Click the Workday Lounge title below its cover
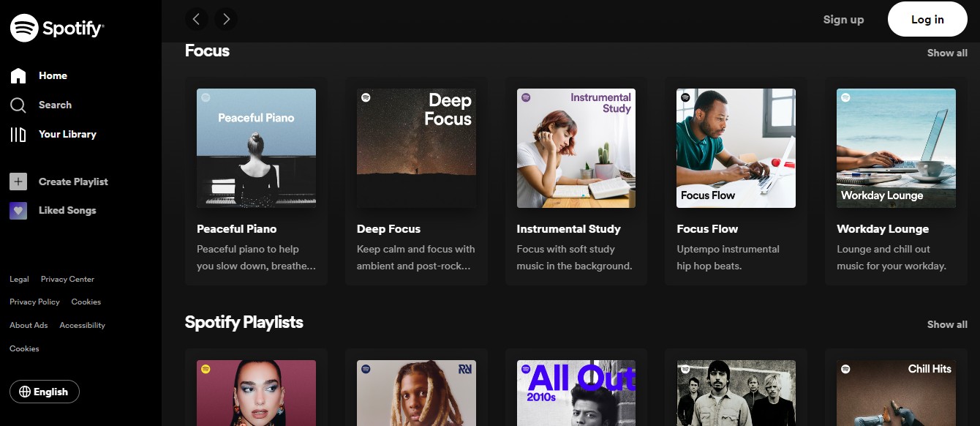 [x=883, y=229]
